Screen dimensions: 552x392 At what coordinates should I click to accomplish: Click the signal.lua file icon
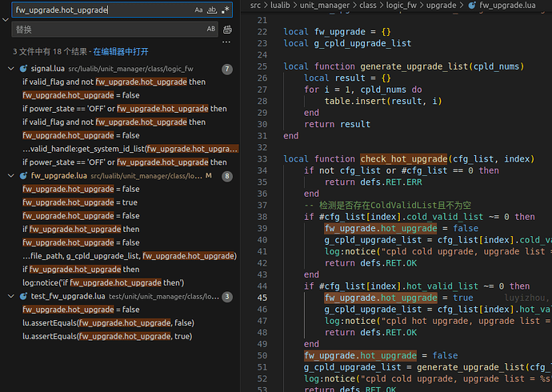coord(23,70)
